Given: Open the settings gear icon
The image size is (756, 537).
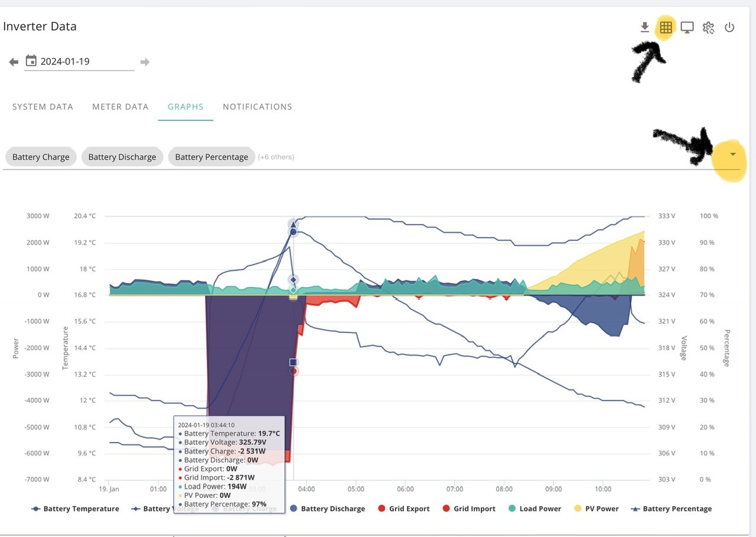Looking at the screenshot, I should pyautogui.click(x=709, y=27).
